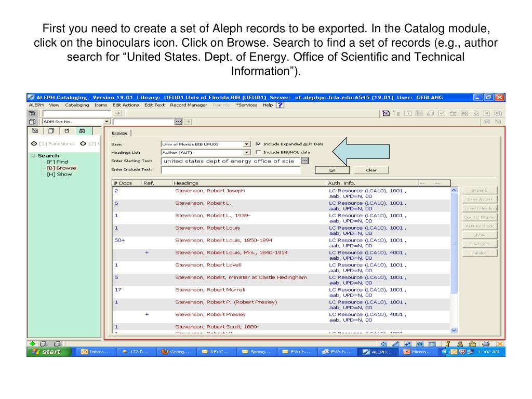Open the blue help question mark icon
Image resolution: width=532 pixels, height=399 pixels.
(280, 105)
